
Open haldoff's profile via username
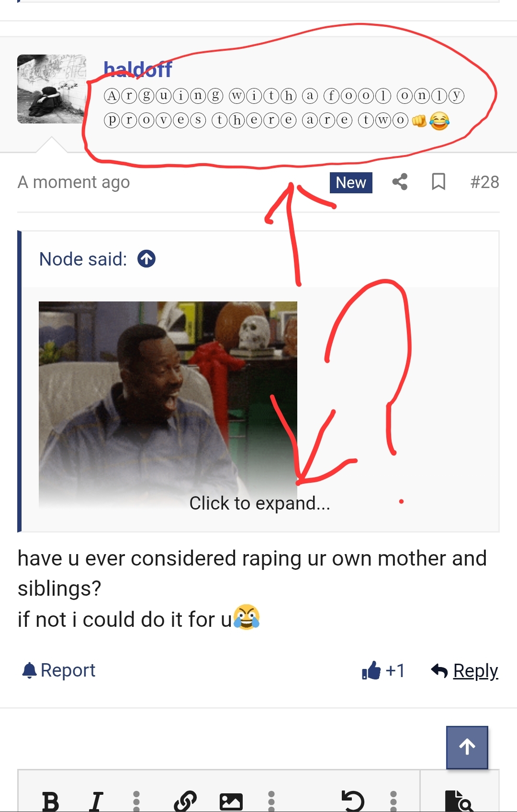click(x=138, y=70)
